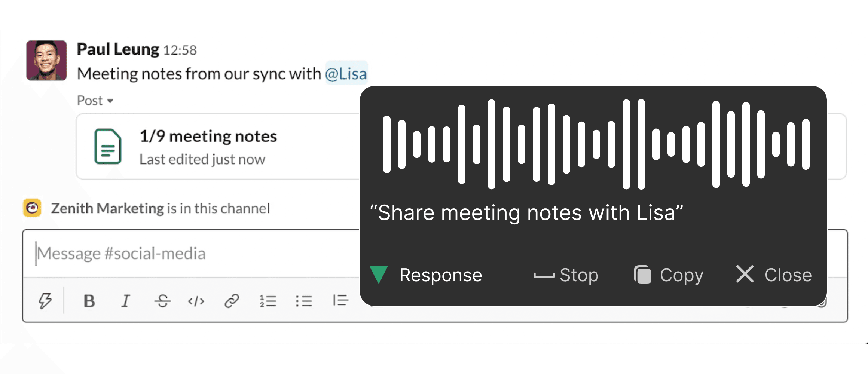Create a bulleted list
The width and height of the screenshot is (868, 374).
pyautogui.click(x=304, y=300)
